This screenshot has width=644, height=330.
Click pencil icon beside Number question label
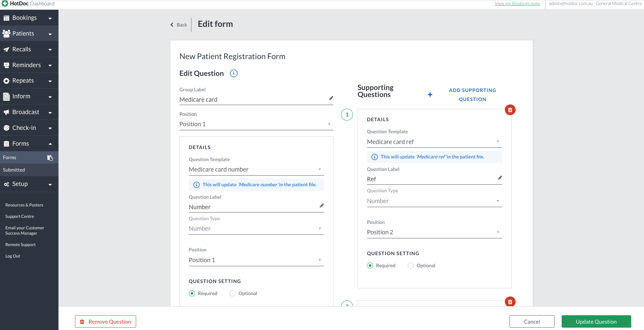322,205
